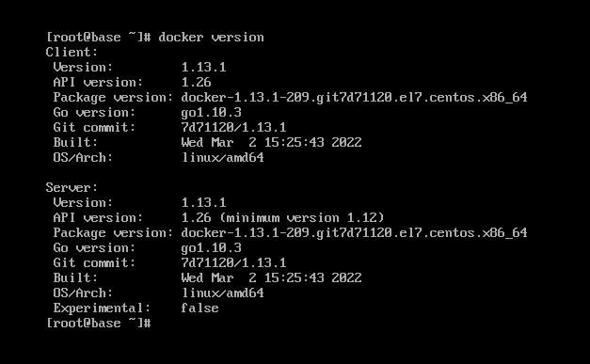
Task: Click the Server section heading
Action: pos(72,187)
